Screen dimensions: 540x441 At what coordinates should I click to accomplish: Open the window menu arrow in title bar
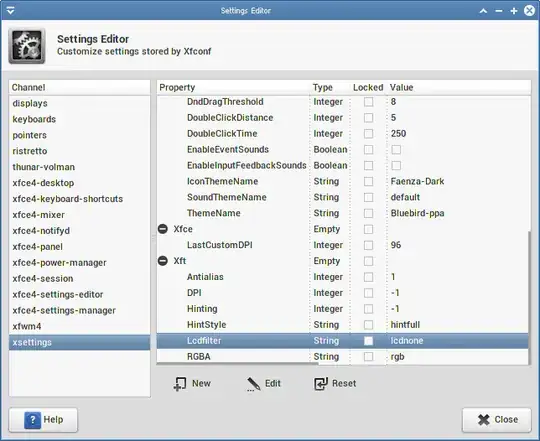pos(10,11)
